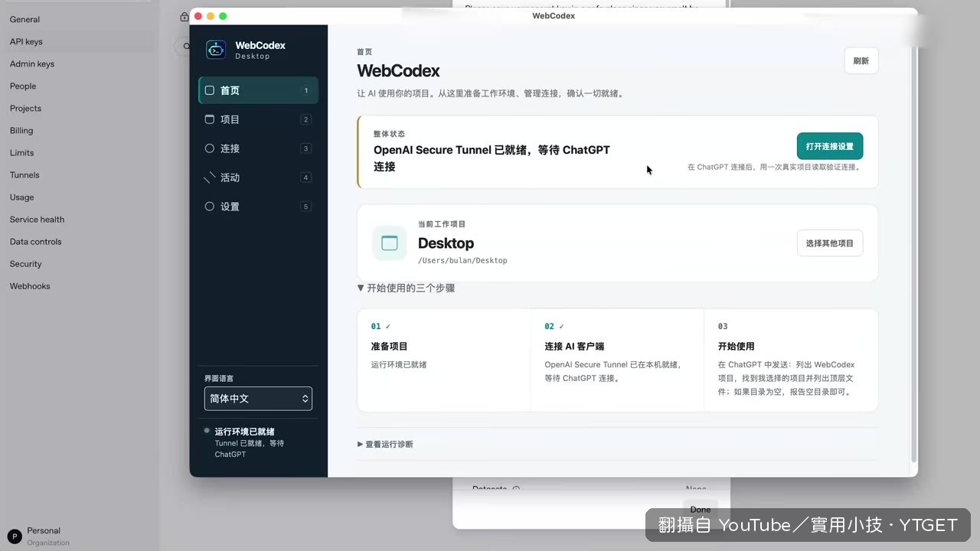The width and height of the screenshot is (980, 551).
Task: Click the 选择其他项目 button
Action: pyautogui.click(x=830, y=243)
